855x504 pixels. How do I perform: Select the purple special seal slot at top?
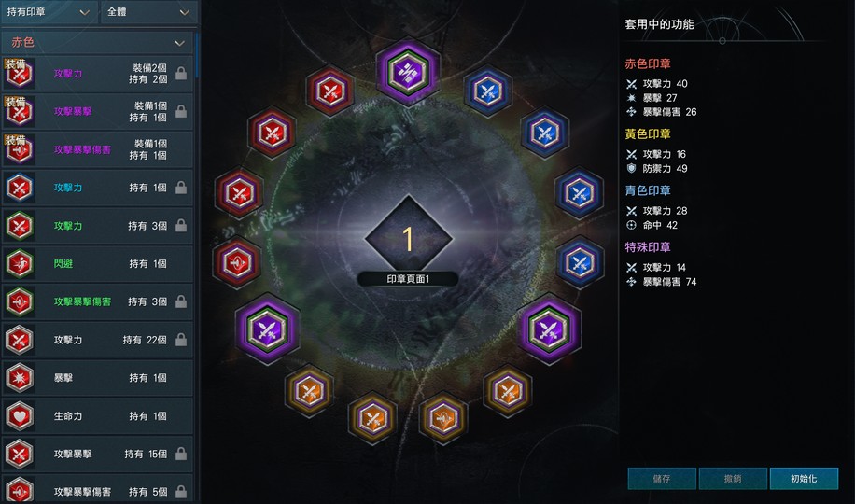point(408,71)
